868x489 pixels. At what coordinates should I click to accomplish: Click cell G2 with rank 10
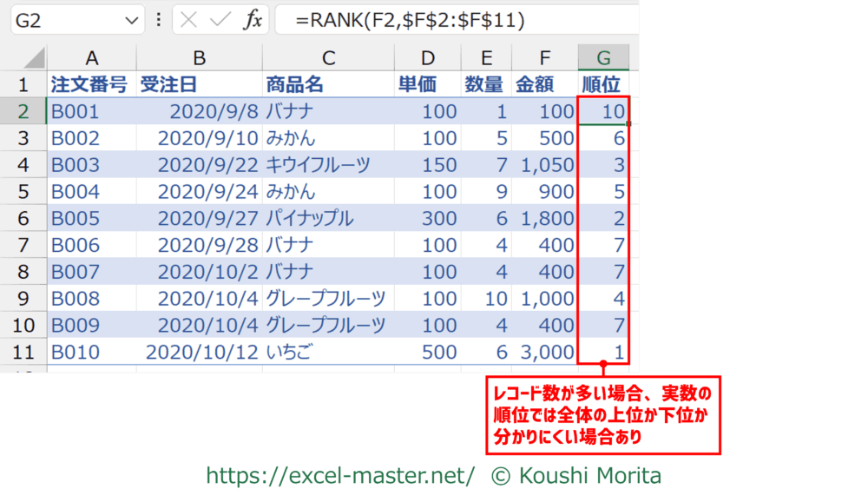pos(603,111)
